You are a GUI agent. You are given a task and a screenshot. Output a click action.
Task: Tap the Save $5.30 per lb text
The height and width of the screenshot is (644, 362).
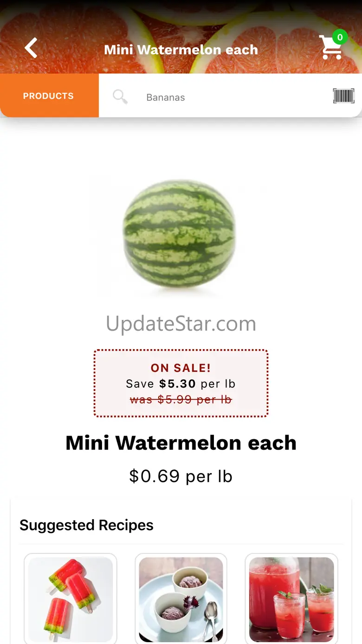click(x=181, y=384)
